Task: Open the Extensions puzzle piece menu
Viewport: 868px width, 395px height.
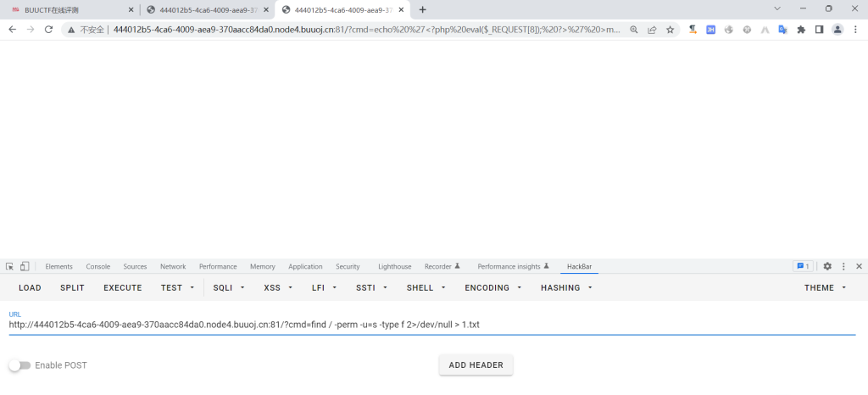Action: tap(801, 29)
